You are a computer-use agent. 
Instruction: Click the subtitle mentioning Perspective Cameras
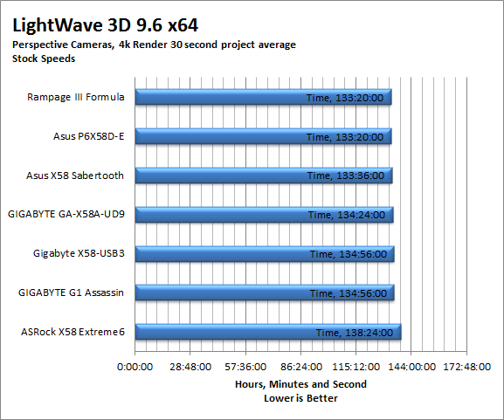click(154, 45)
